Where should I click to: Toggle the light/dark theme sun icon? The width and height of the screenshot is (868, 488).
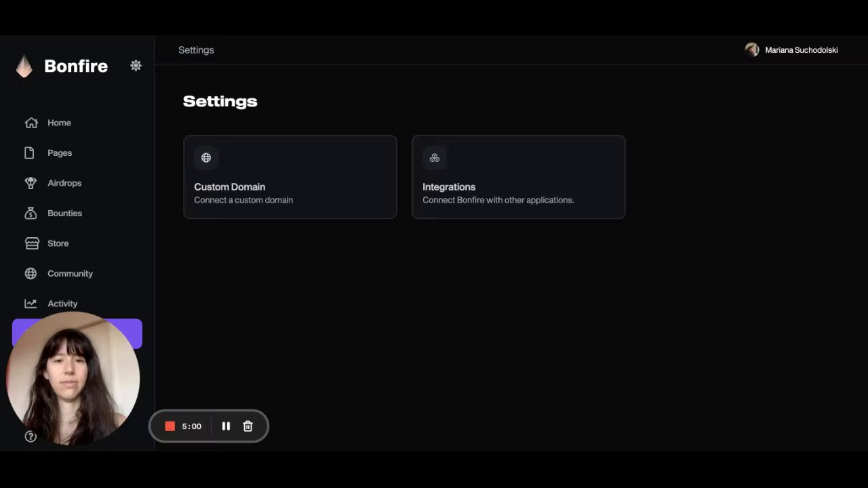tap(136, 65)
